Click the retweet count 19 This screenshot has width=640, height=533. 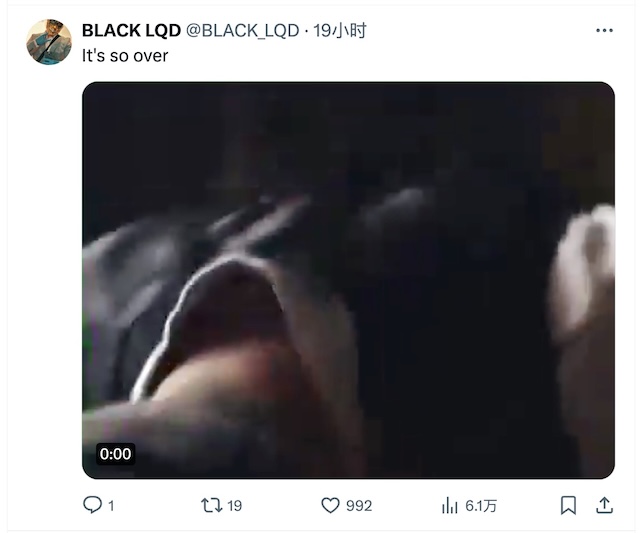(234, 506)
